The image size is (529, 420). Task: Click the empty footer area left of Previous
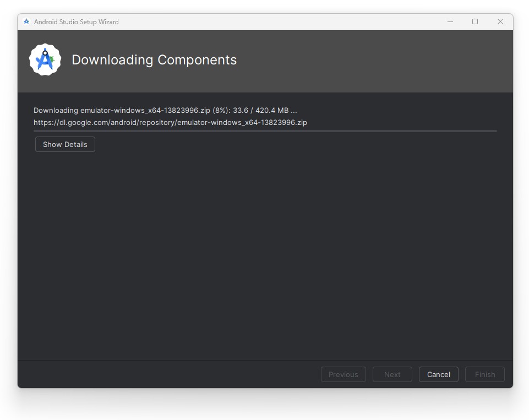[165, 374]
